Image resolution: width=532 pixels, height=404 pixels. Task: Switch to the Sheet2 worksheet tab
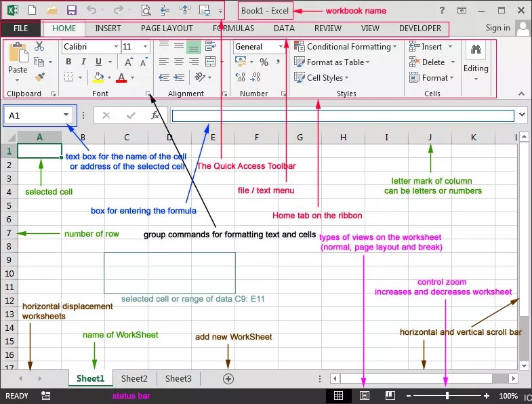[x=134, y=378]
